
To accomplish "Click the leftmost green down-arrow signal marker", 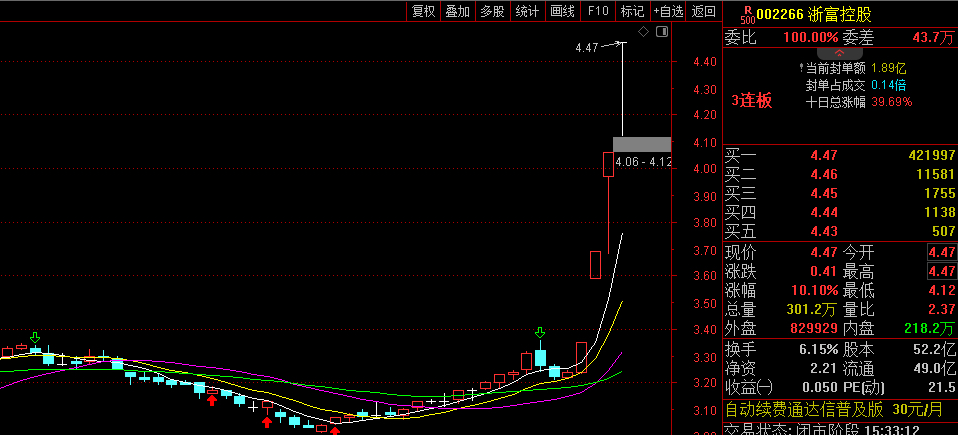I will (x=35, y=337).
